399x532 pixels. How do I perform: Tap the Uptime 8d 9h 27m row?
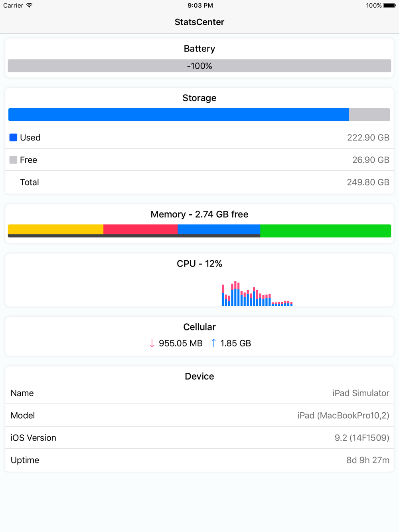point(199,460)
